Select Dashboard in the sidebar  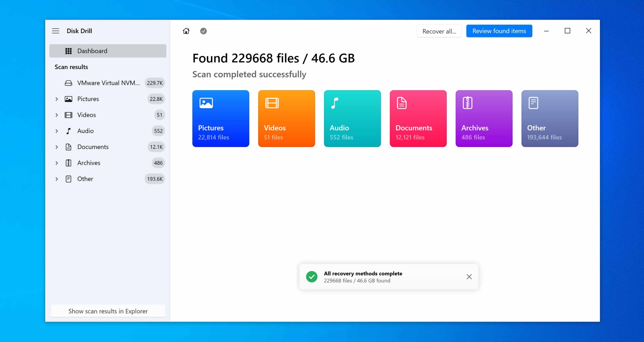click(108, 51)
